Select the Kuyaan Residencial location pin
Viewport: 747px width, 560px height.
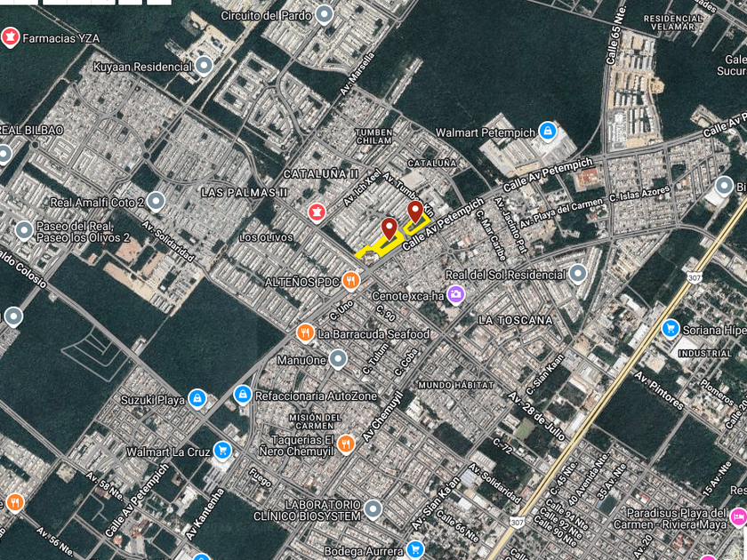click(205, 66)
